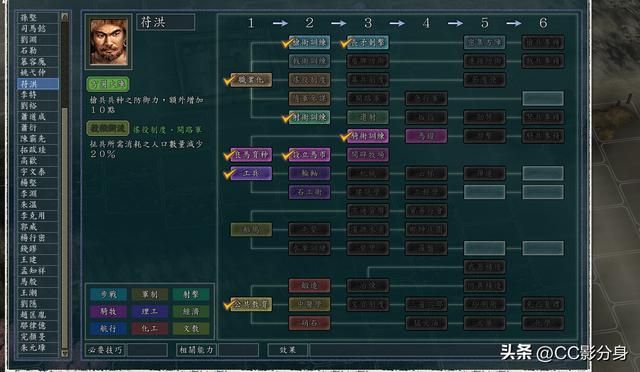Choose 完顏旻 from the list
The width and height of the screenshot is (640, 372).
tap(38, 337)
